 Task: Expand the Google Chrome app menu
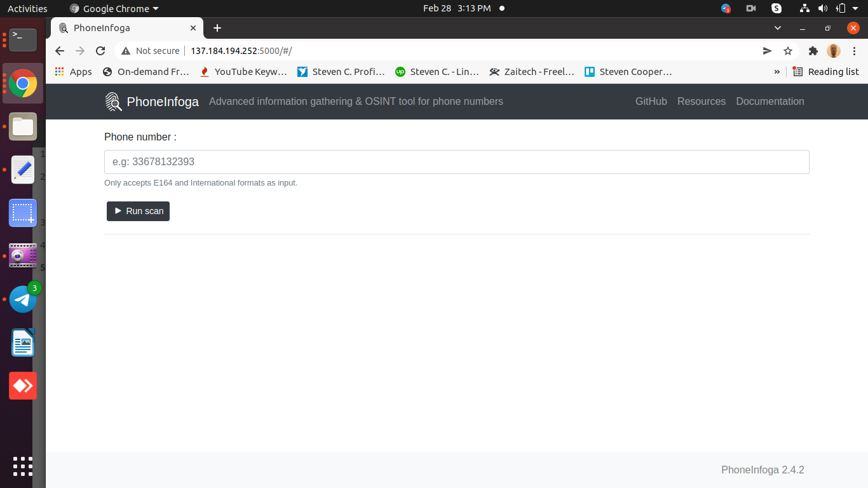pyautogui.click(x=114, y=8)
